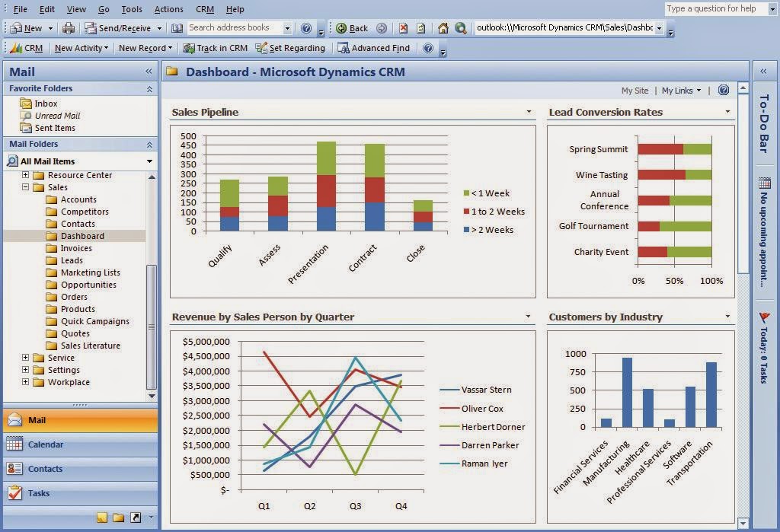Image resolution: width=780 pixels, height=532 pixels.
Task: Open Sales Pipeline chart options arrow
Action: (529, 112)
